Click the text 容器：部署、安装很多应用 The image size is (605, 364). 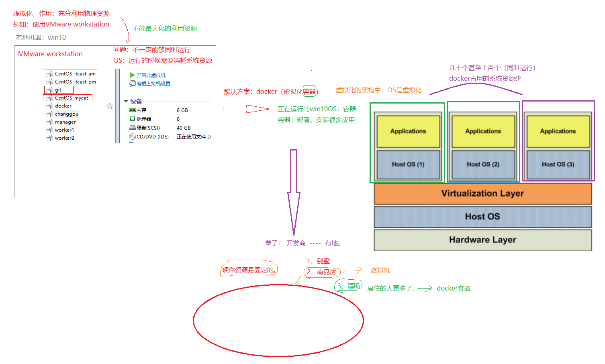(x=316, y=120)
